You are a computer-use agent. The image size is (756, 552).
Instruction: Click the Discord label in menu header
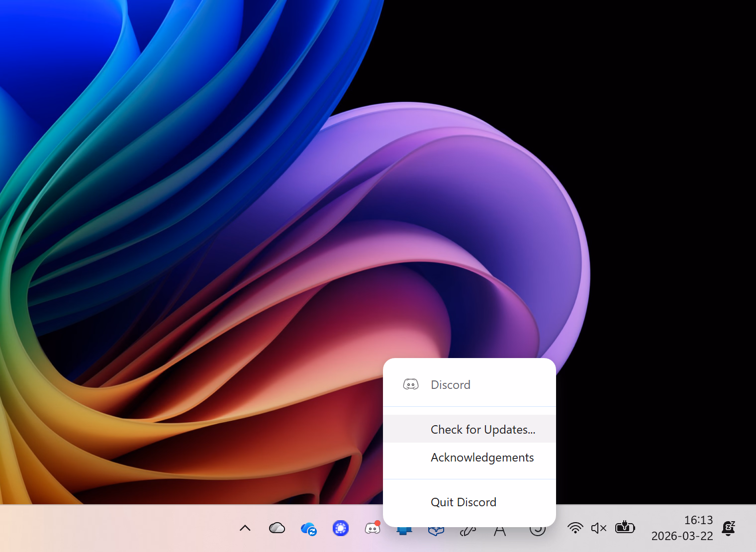450,384
